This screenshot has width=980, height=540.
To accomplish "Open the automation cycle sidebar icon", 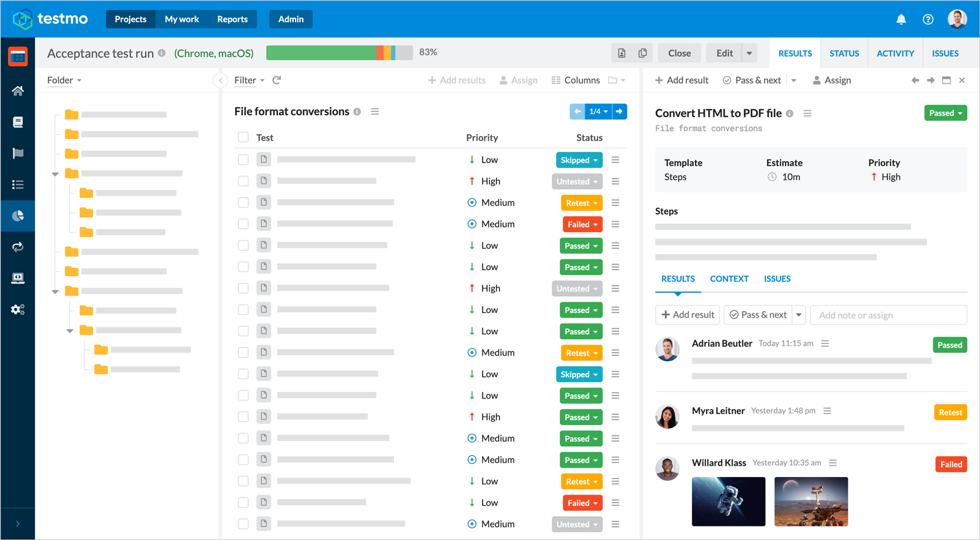I will (x=18, y=247).
